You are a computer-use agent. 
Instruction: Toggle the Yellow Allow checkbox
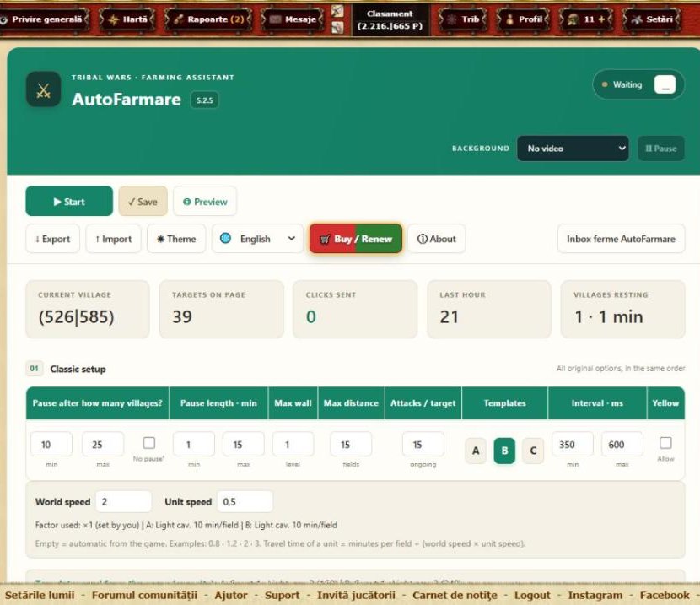click(665, 443)
